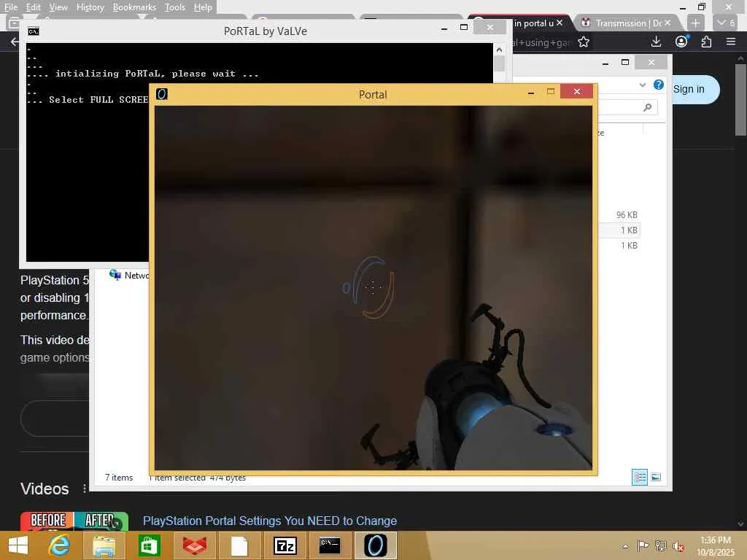Close the Portal game window
Viewport: 747px width, 560px height.
pyautogui.click(x=577, y=91)
